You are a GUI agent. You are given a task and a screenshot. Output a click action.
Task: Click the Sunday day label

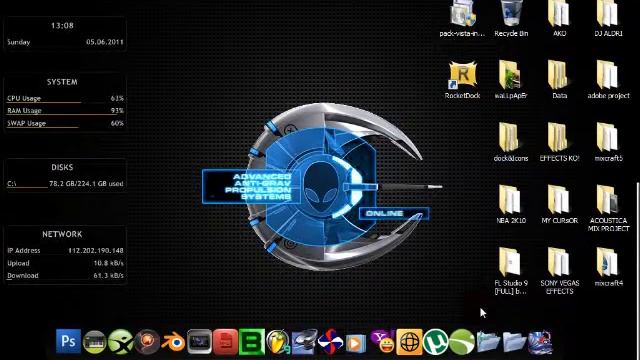pyautogui.click(x=18, y=42)
